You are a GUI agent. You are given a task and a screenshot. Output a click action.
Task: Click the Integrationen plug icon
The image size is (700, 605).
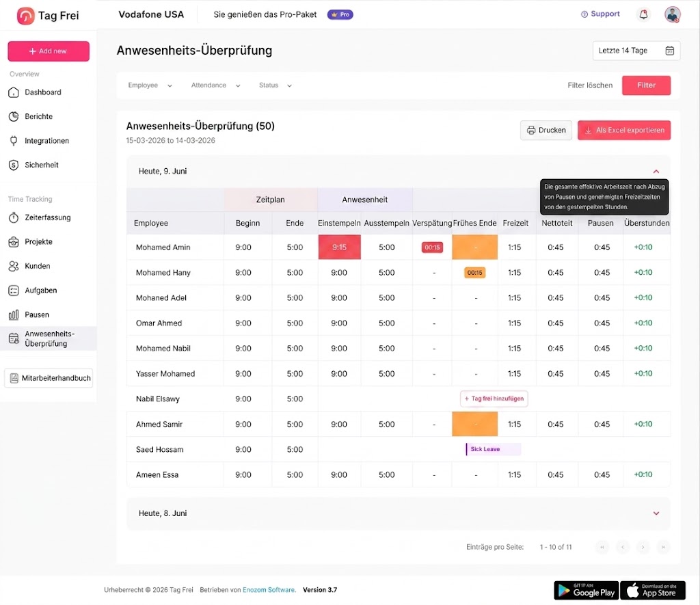tap(14, 141)
